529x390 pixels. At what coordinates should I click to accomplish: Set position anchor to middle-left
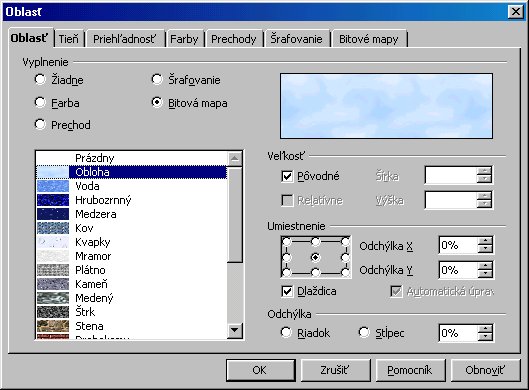click(x=286, y=257)
